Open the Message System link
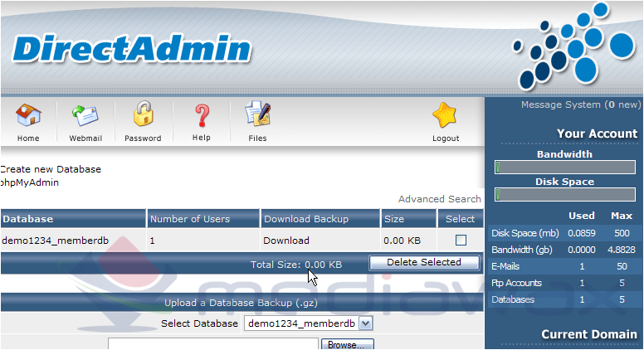Image resolution: width=644 pixels, height=350 pixels. 581,105
